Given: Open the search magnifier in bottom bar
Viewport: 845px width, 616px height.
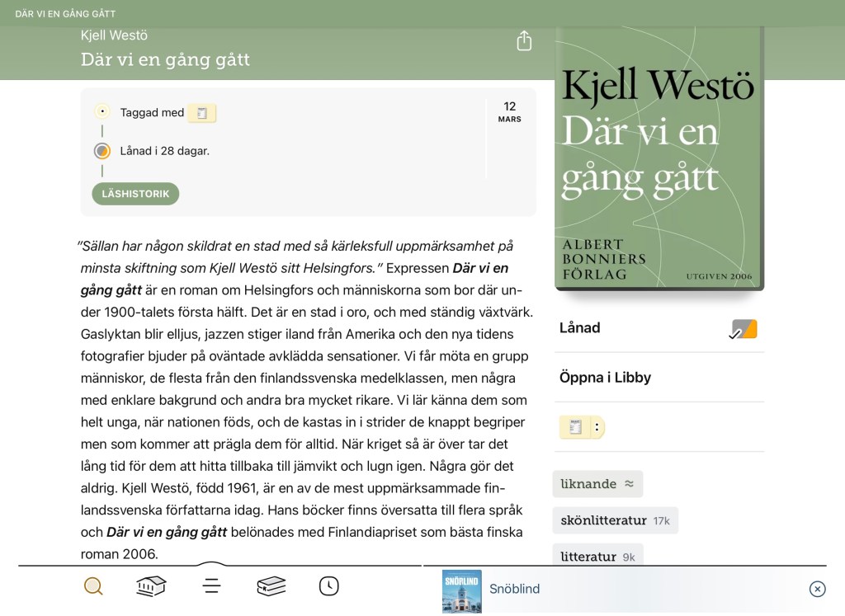Looking at the screenshot, I should pyautogui.click(x=93, y=586).
